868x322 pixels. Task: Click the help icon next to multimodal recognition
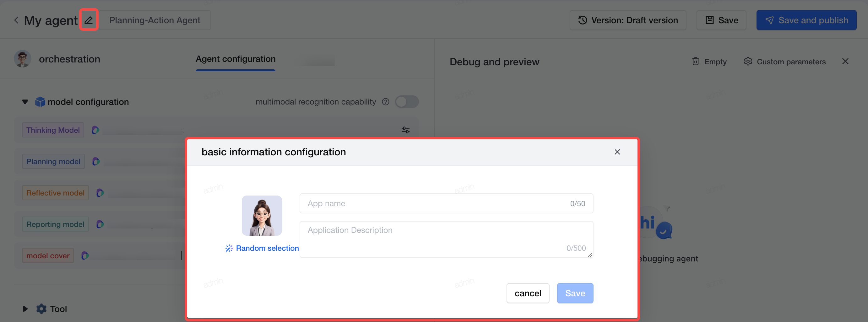click(386, 102)
